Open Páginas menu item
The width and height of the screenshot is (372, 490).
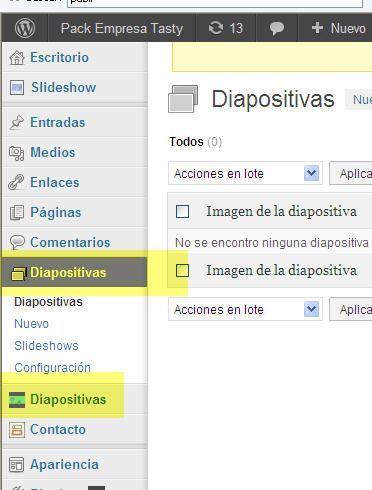(x=56, y=212)
